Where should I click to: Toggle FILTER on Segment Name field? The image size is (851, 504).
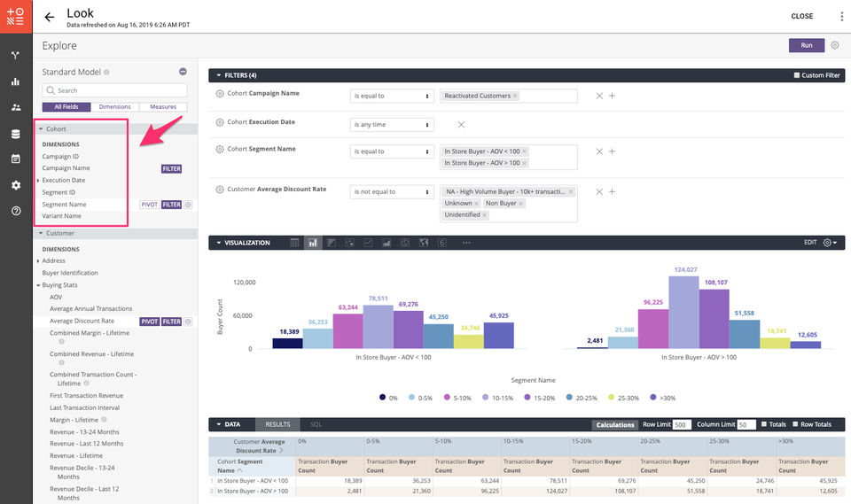coord(171,205)
